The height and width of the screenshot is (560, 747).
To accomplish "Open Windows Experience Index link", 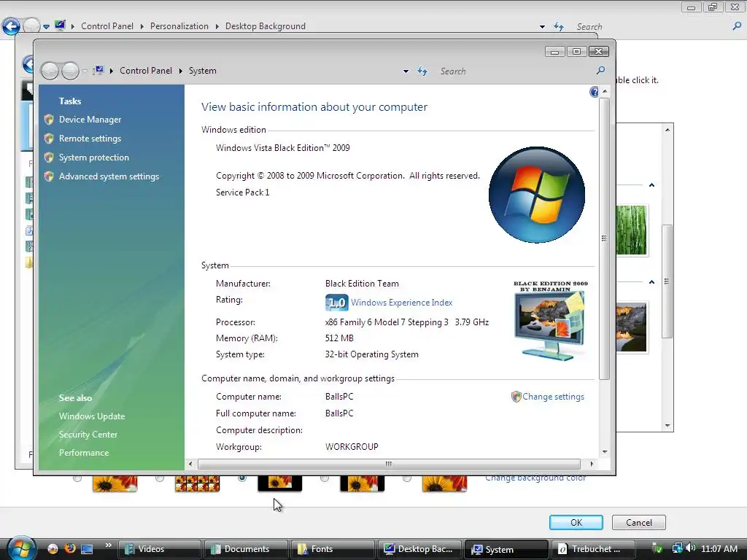I will click(x=402, y=303).
